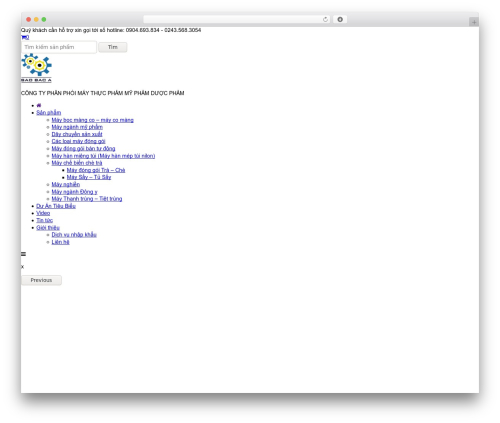Go to the home icon link
The image size is (500, 423).
pos(39,105)
